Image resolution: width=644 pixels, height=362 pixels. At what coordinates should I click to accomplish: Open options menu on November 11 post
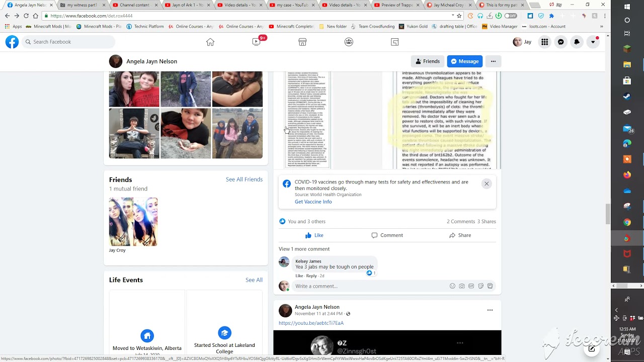490,310
